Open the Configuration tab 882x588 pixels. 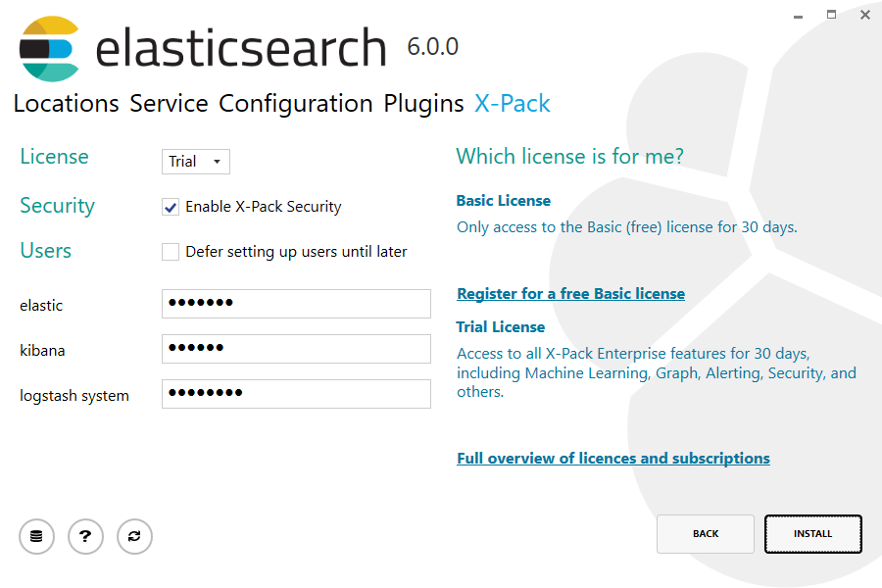(x=295, y=104)
